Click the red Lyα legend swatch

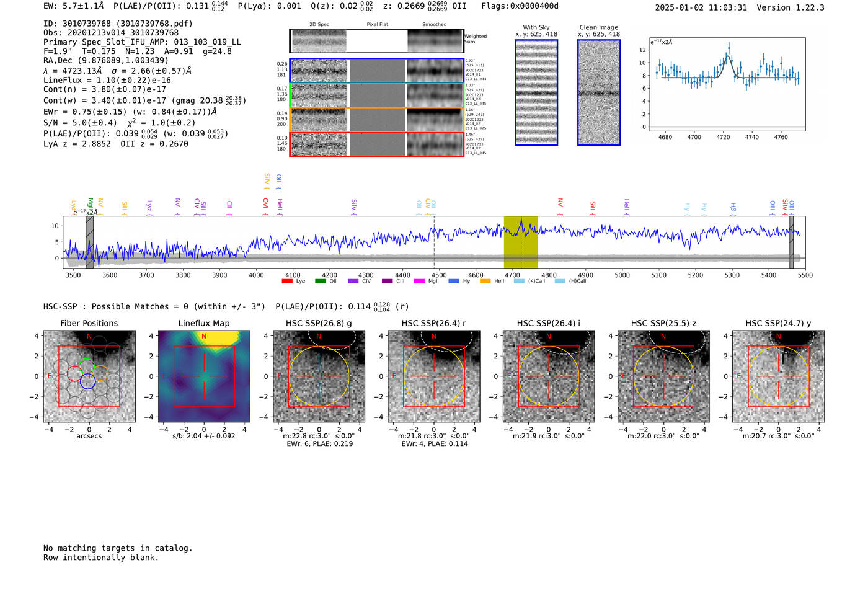[x=287, y=281]
